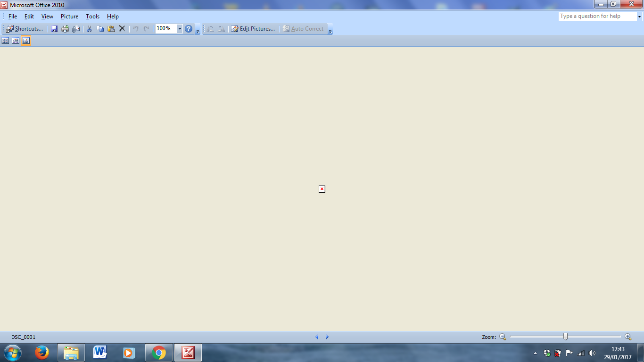Click the Save icon in toolbar
Image resolution: width=644 pixels, height=362 pixels.
tap(54, 29)
